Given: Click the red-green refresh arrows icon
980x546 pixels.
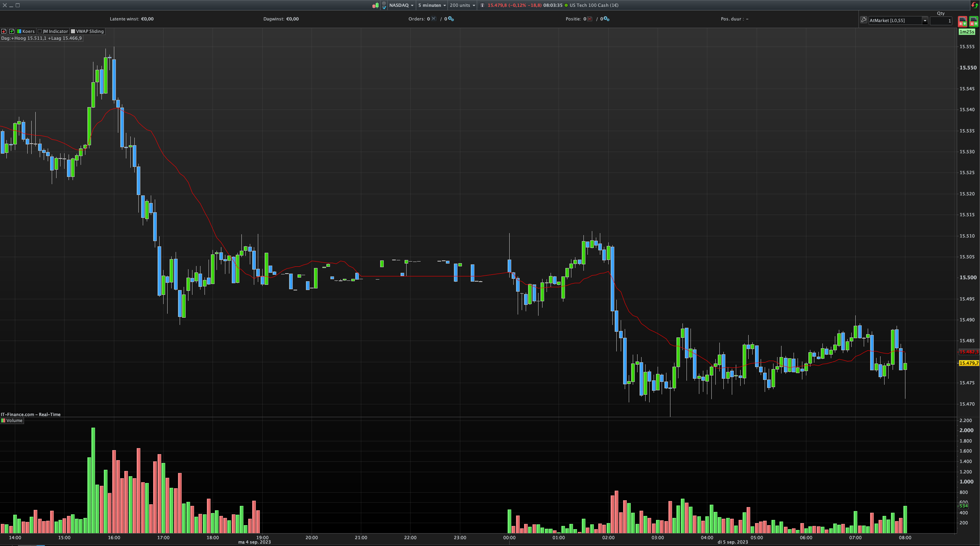Looking at the screenshot, I should 974,5.
